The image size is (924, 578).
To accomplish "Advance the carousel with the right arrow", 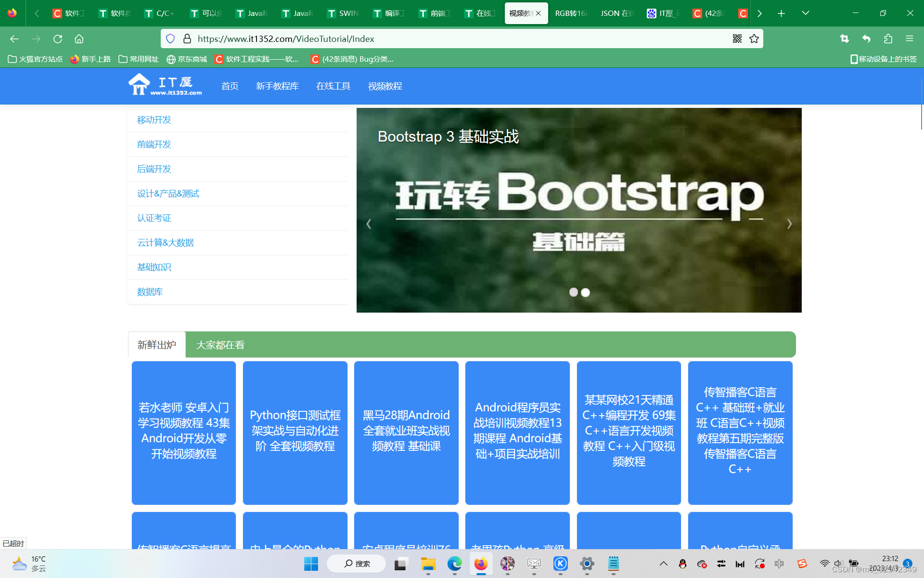I will click(x=789, y=224).
